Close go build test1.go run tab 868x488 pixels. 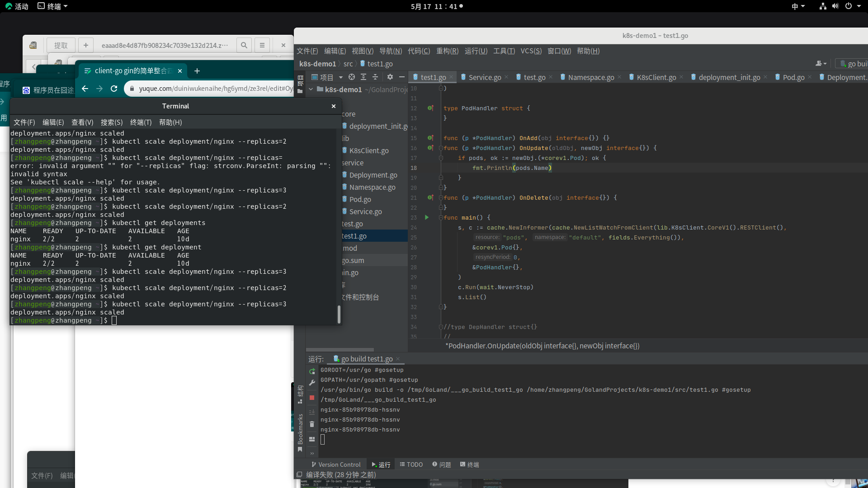pos(398,359)
